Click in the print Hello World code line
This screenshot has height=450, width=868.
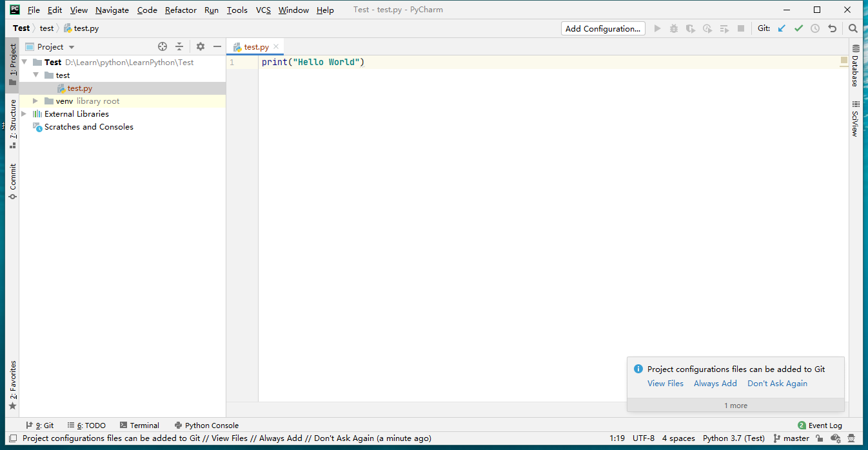[313, 62]
